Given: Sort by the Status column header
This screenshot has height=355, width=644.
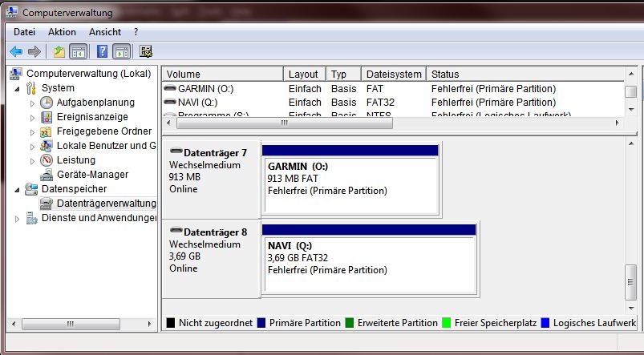Looking at the screenshot, I should (x=525, y=75).
